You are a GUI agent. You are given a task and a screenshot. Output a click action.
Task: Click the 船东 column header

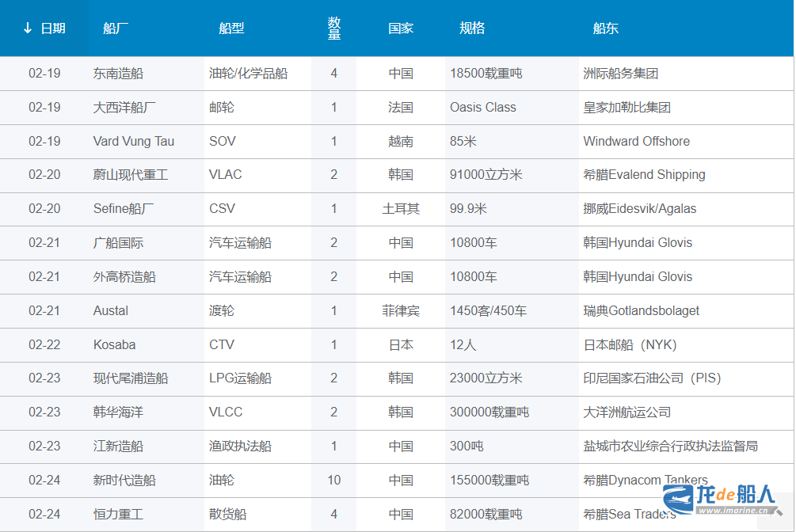(x=605, y=28)
